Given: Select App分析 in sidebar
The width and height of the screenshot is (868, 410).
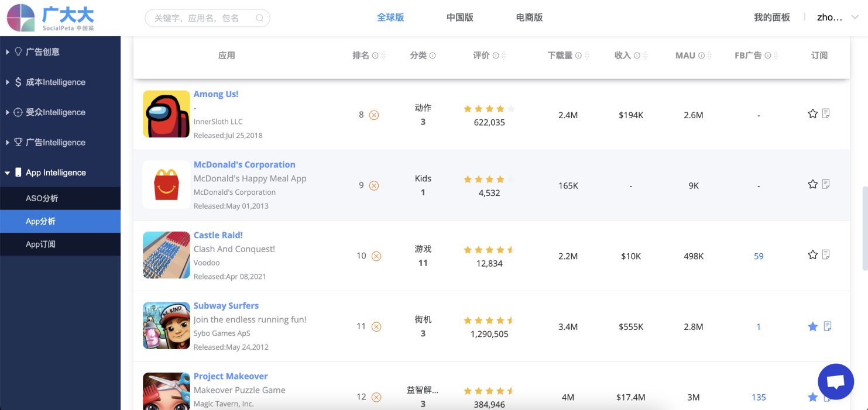Looking at the screenshot, I should (60, 221).
